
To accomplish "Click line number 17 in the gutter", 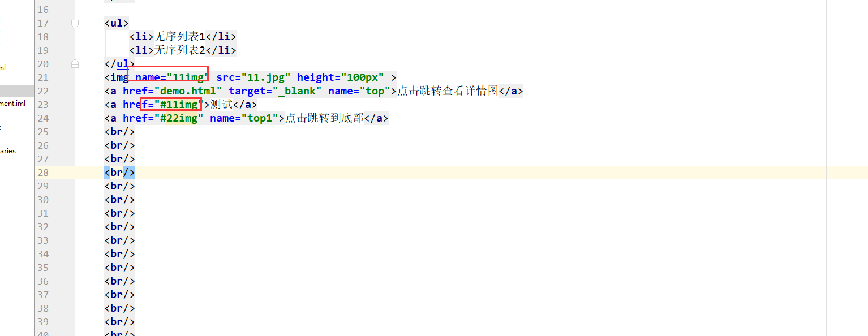I will click(x=43, y=23).
